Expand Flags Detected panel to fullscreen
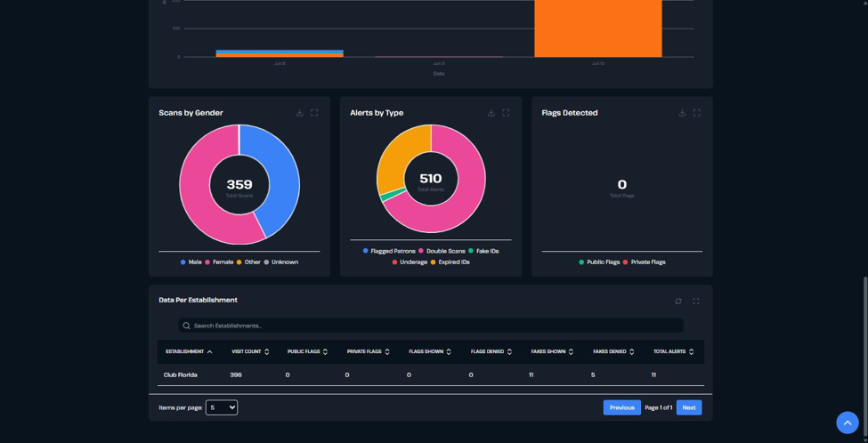This screenshot has width=868, height=443. pos(696,113)
